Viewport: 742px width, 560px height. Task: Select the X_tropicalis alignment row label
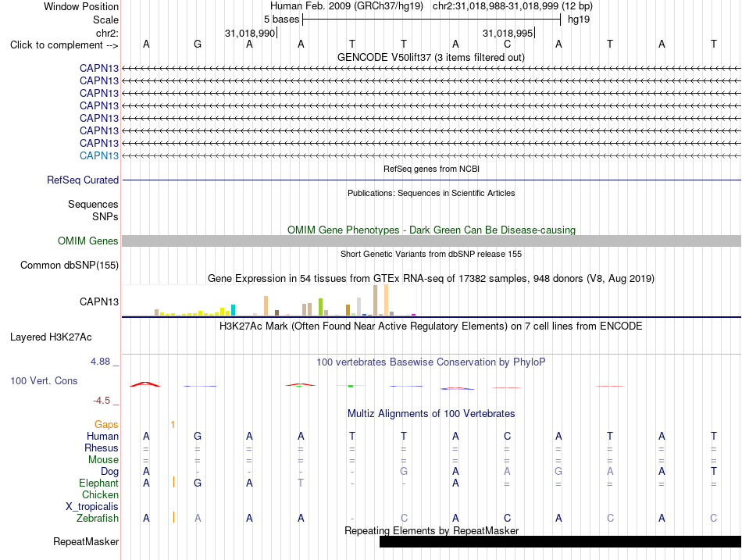(92, 507)
